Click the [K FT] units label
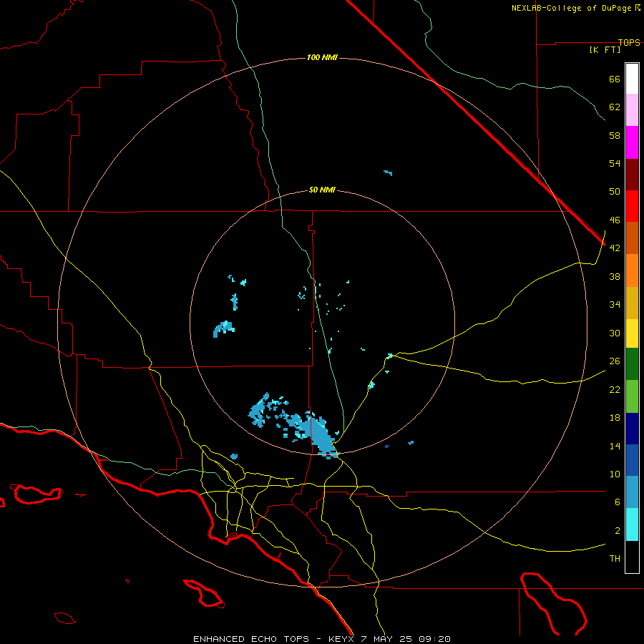Viewport: 644px width, 644px height. coord(605,49)
